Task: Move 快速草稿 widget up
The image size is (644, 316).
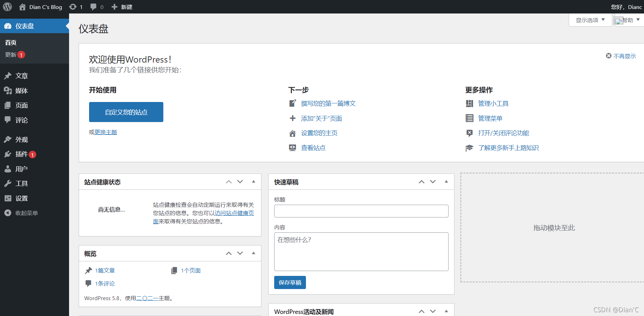Action: click(x=422, y=182)
